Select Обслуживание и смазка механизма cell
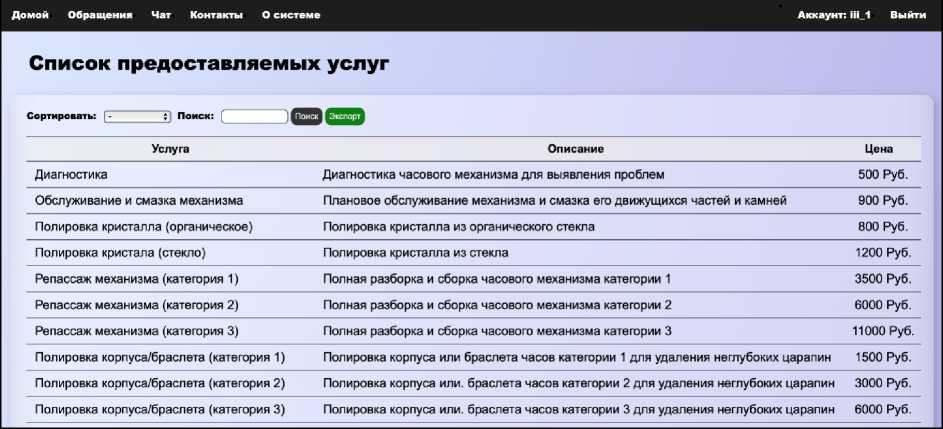The height and width of the screenshot is (429, 943). click(139, 200)
